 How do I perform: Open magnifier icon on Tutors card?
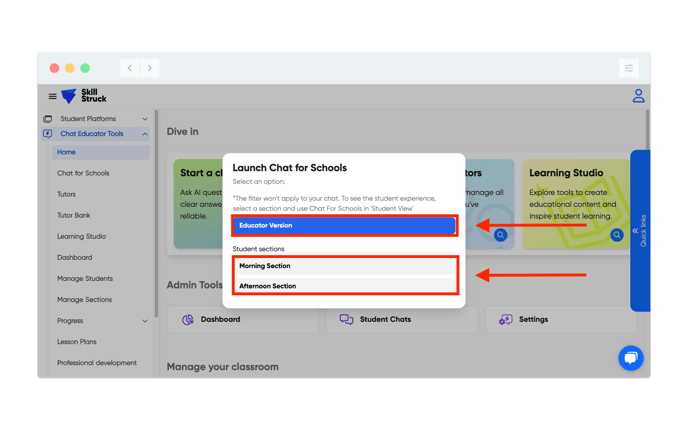pyautogui.click(x=500, y=235)
